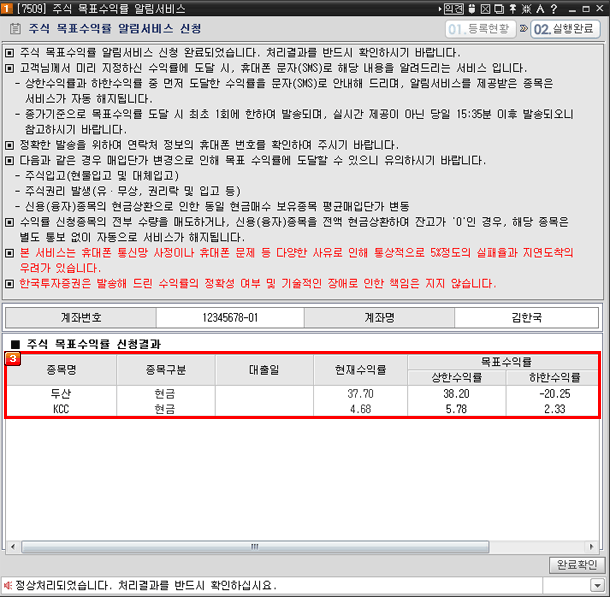Pin the window with the pushpin icon

point(513,9)
